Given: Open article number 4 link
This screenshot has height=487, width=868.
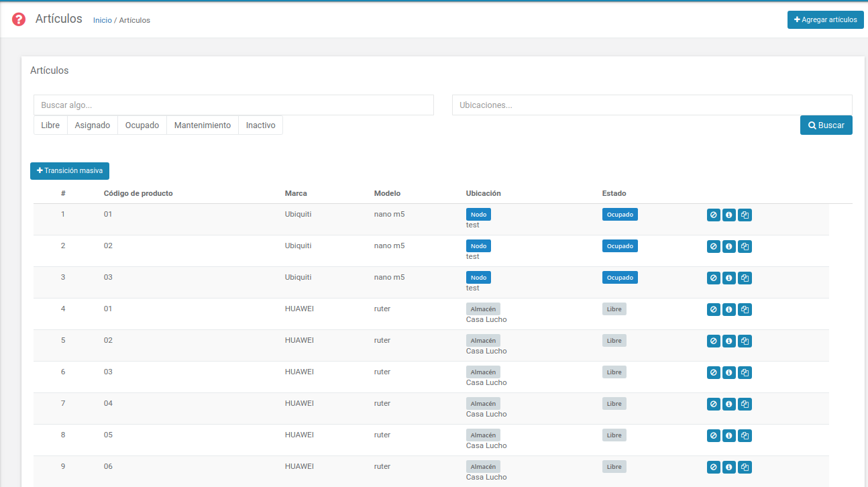Looking at the screenshot, I should coord(63,309).
